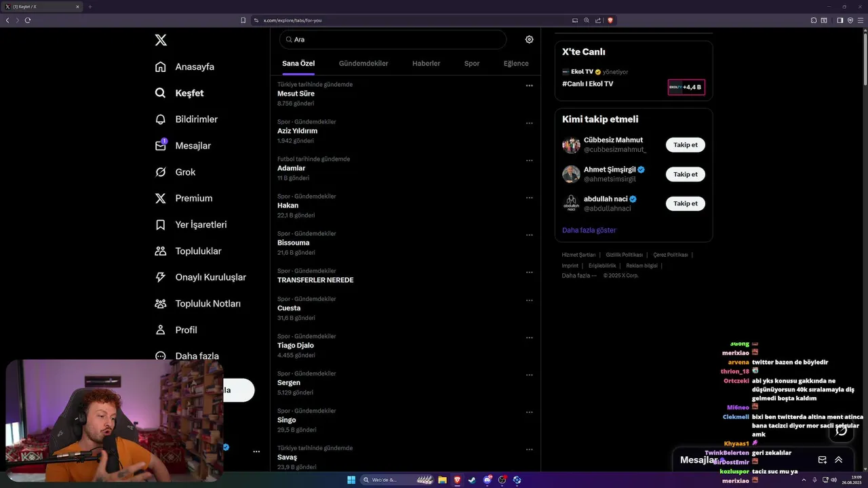Open the browser hamburger menu
Viewport: 868px width, 488px height.
(861, 20)
